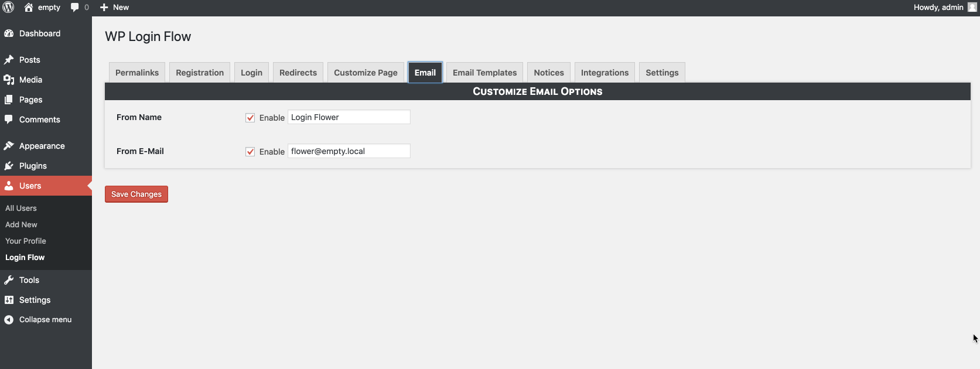Click the Plugins plug icon
980x369 pixels.
tap(9, 166)
